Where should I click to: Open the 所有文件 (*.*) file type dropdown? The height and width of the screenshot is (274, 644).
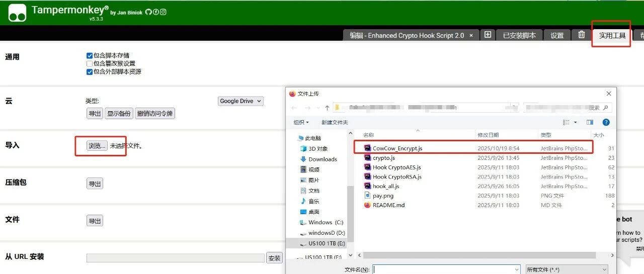pyautogui.click(x=567, y=269)
